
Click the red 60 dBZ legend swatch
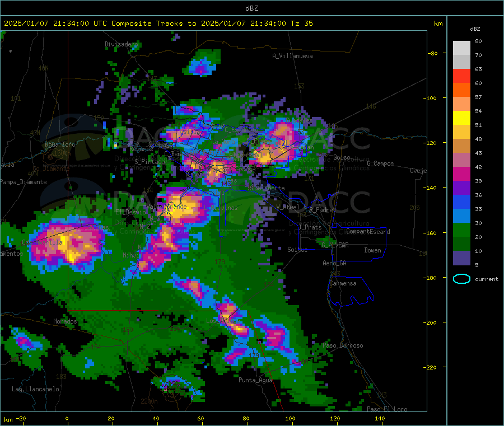point(461,76)
